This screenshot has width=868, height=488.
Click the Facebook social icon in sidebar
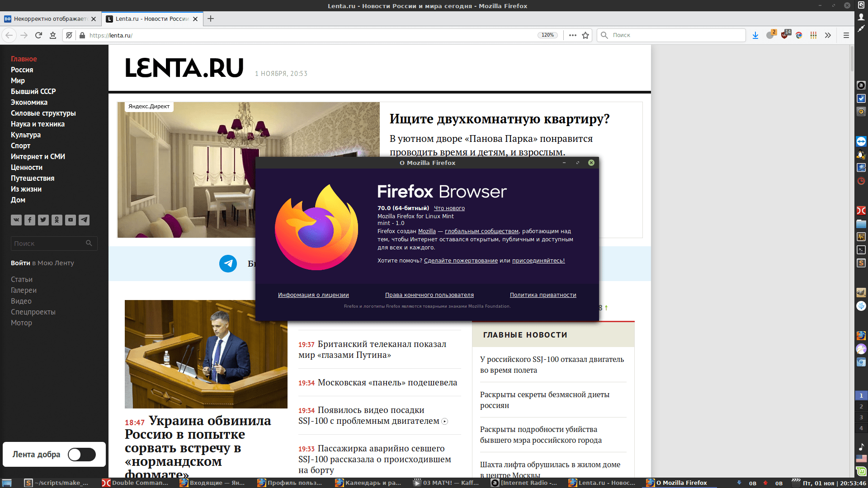click(x=30, y=220)
